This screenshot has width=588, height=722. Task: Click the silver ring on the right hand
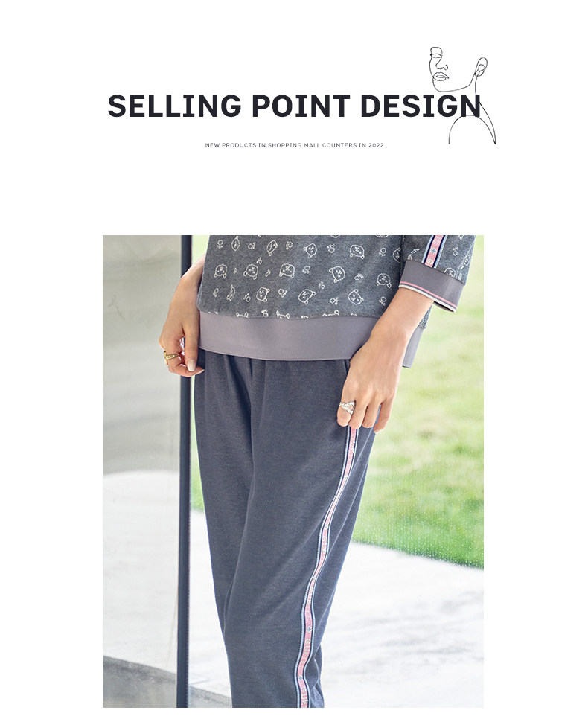(347, 407)
